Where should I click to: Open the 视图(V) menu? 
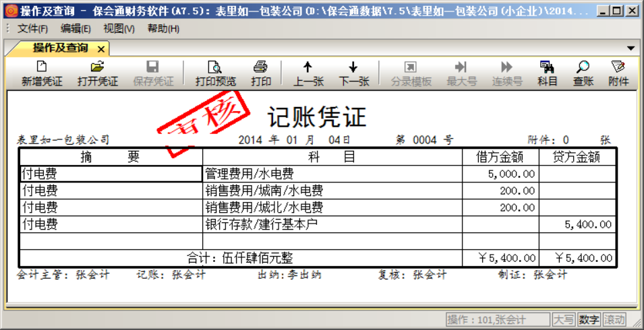[119, 28]
